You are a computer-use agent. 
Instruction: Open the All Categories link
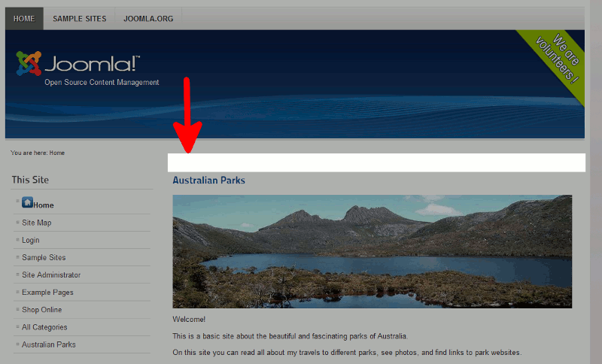(x=44, y=327)
